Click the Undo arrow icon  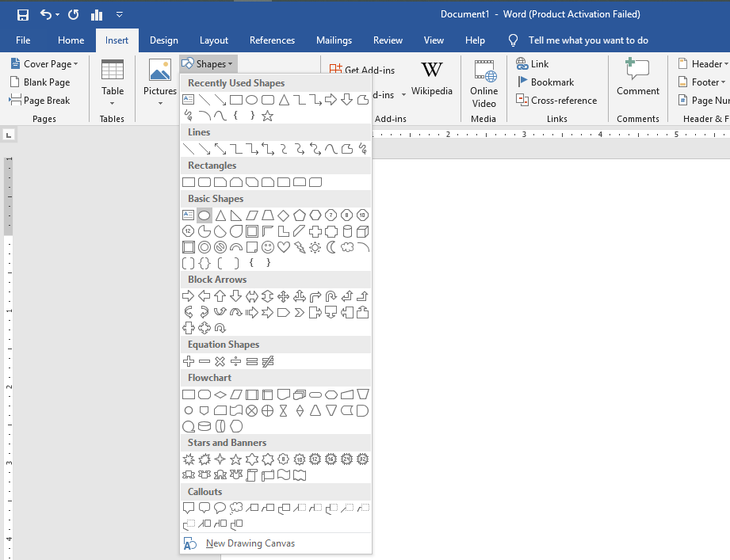46,14
